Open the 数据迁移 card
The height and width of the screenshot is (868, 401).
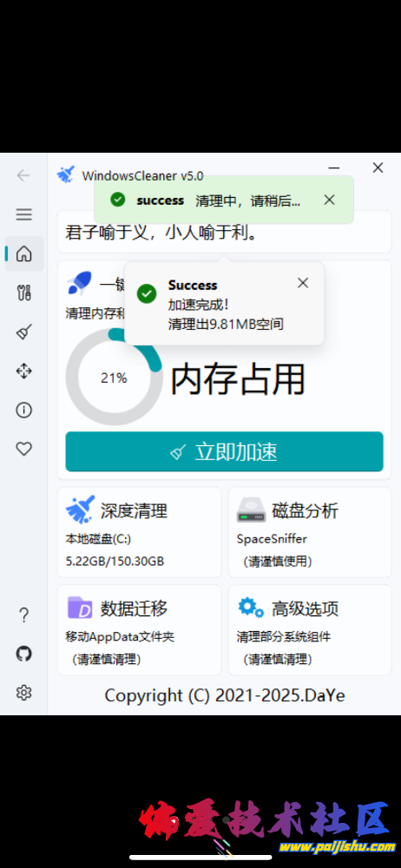point(140,630)
